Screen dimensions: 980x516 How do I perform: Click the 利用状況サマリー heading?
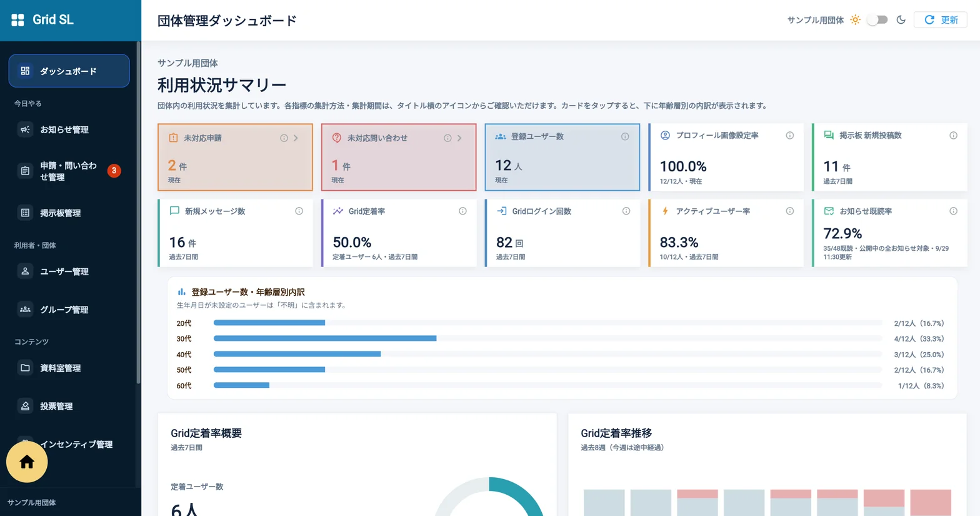222,85
